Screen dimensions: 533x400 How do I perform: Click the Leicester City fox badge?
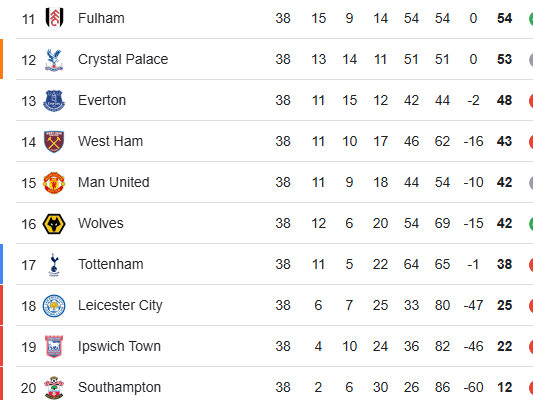54,306
